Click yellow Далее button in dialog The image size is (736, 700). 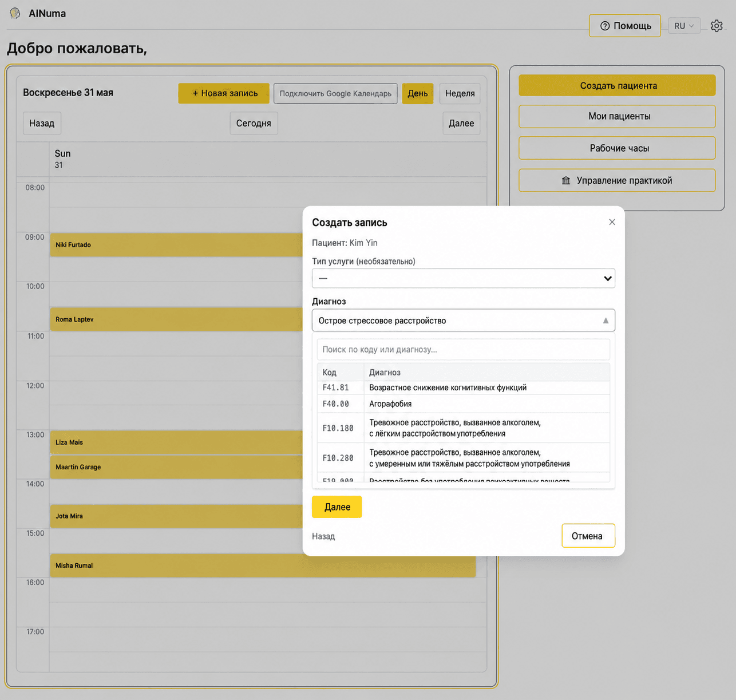coord(337,507)
